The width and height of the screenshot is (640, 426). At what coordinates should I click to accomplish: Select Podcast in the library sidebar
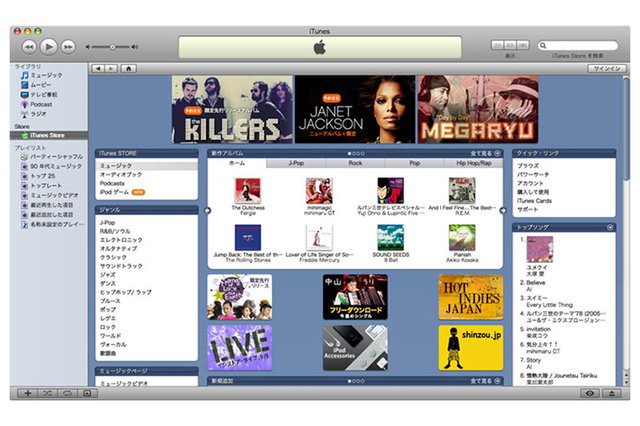click(40, 104)
